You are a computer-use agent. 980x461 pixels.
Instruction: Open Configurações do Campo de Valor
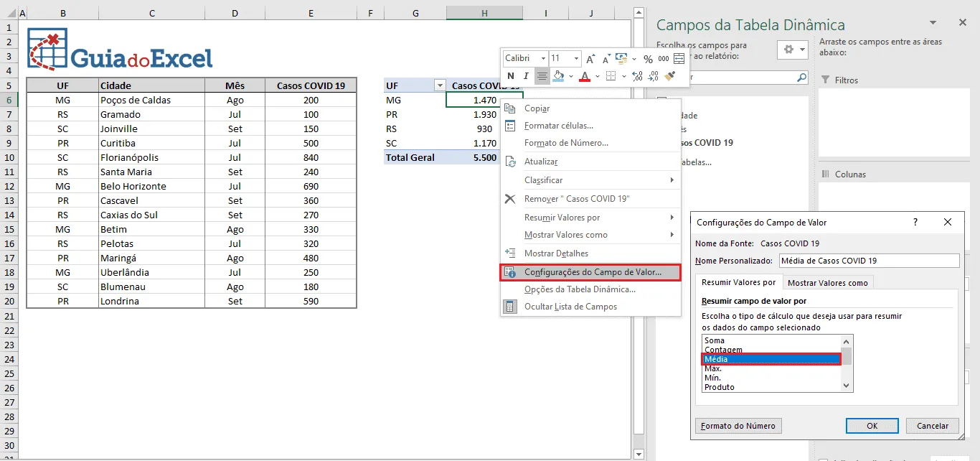click(590, 272)
